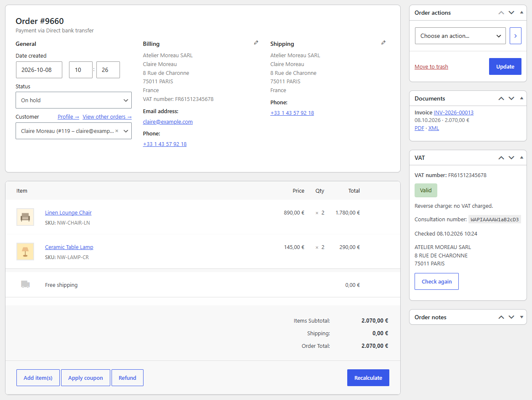Screen dimensions: 532x400
Task: Collapse the Order actions panel
Action: point(521,13)
